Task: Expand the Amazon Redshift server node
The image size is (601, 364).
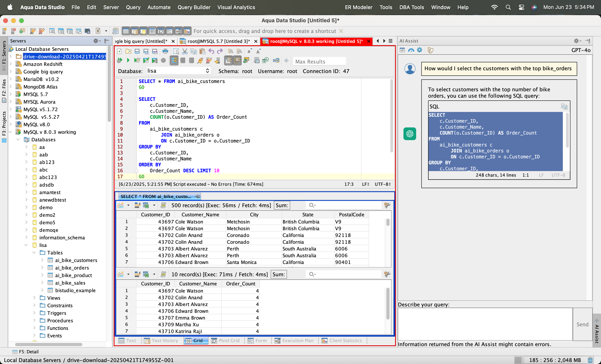Action: coord(11,64)
